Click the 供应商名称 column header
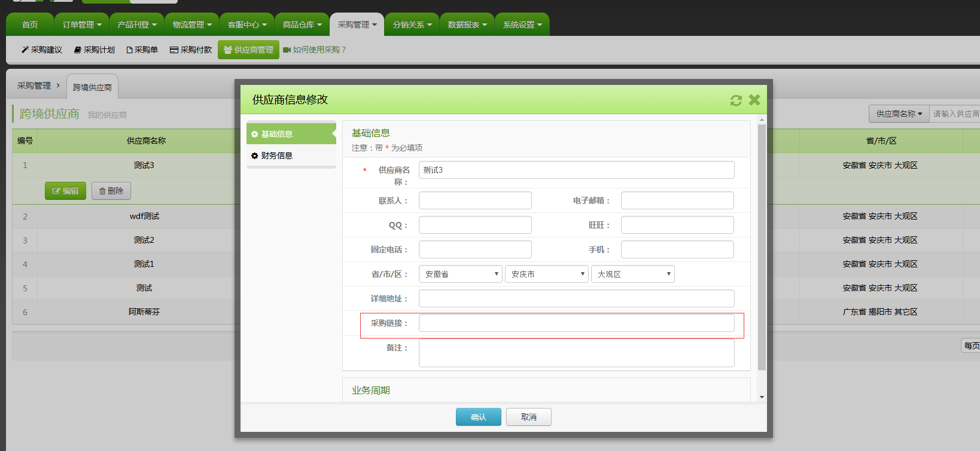The image size is (980, 451). pyautogui.click(x=146, y=141)
